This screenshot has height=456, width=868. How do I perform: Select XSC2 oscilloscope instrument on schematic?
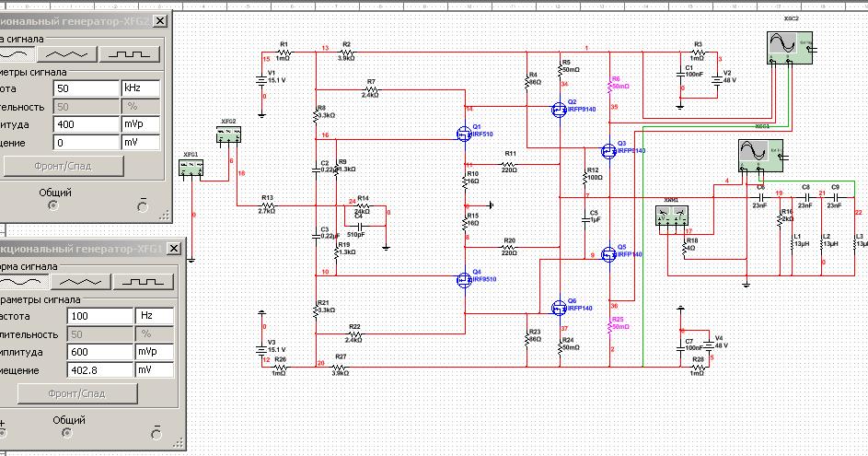tap(790, 47)
